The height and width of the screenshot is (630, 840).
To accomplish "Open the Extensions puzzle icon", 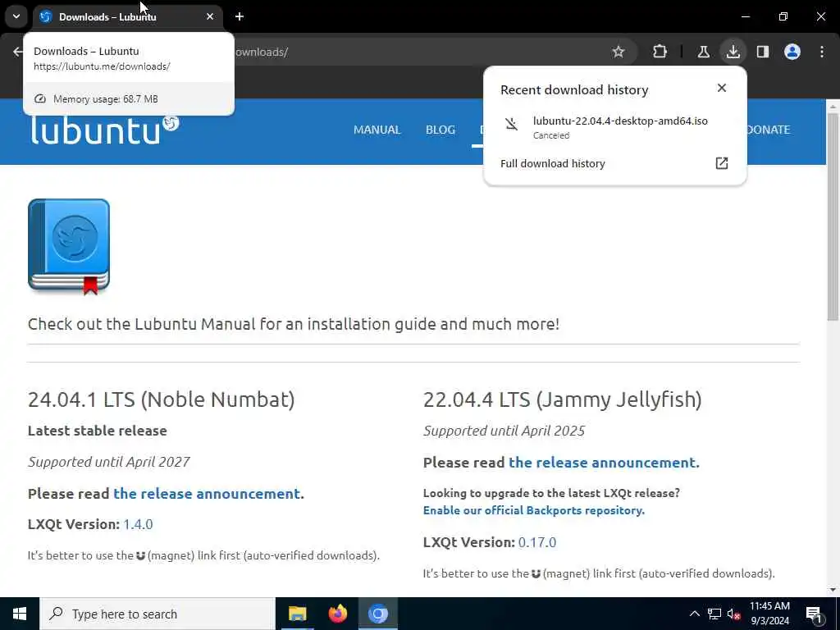I will coord(660,52).
